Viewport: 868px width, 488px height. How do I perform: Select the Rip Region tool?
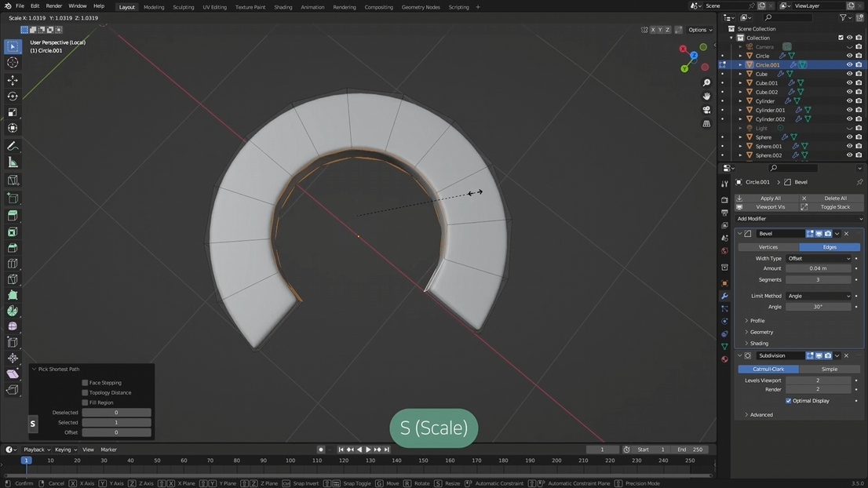(x=13, y=390)
